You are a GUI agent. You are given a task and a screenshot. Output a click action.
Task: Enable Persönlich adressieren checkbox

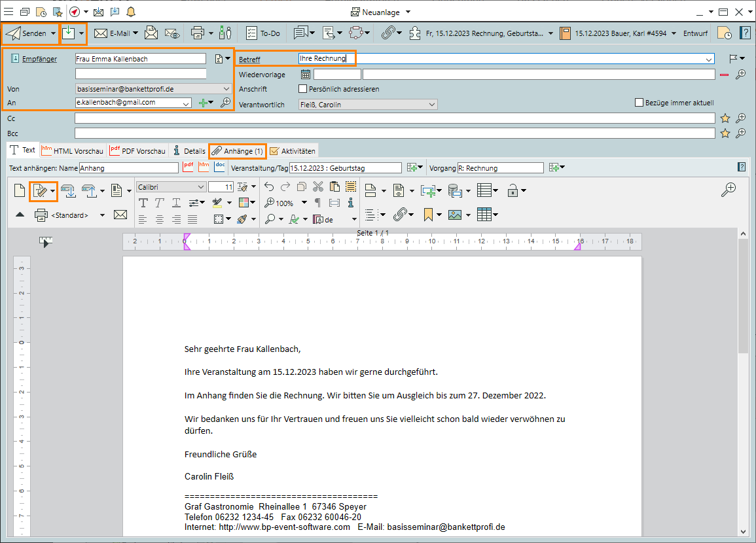pos(302,89)
